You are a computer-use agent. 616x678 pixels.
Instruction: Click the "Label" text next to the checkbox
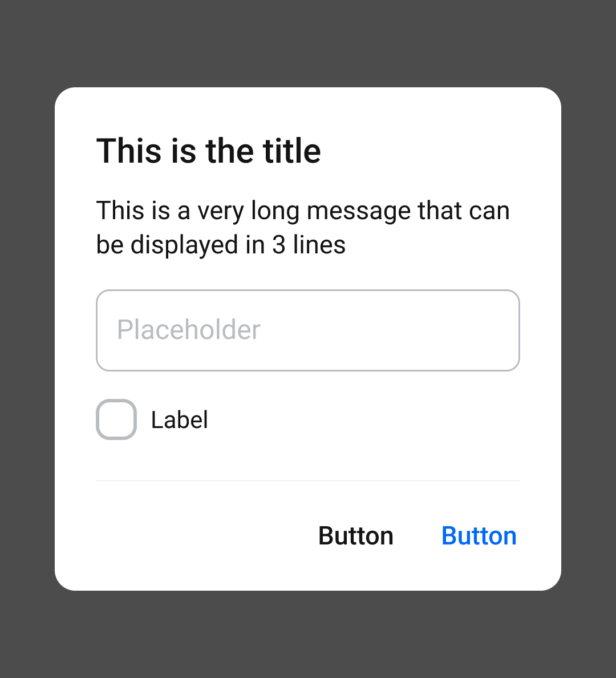[179, 421]
